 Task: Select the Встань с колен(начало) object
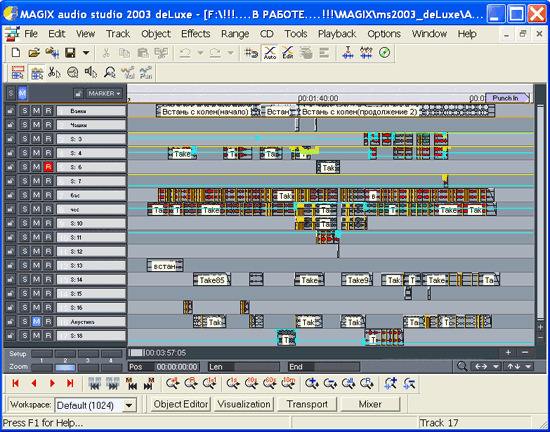pos(205,112)
